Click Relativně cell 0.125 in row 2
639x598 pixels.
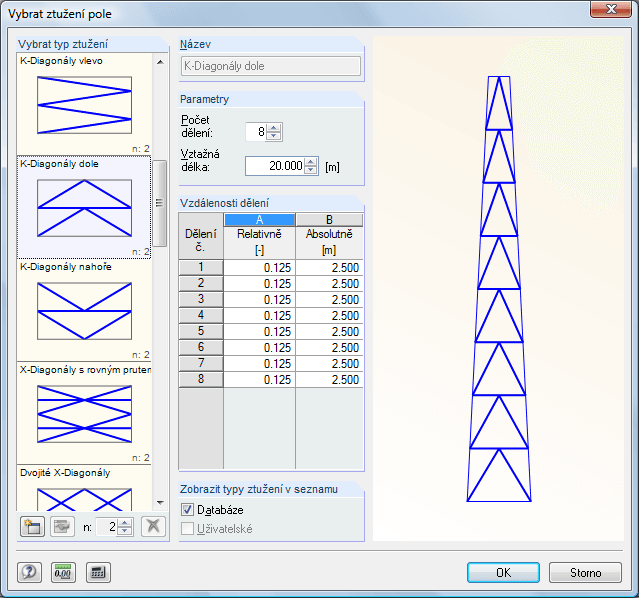tap(260, 283)
